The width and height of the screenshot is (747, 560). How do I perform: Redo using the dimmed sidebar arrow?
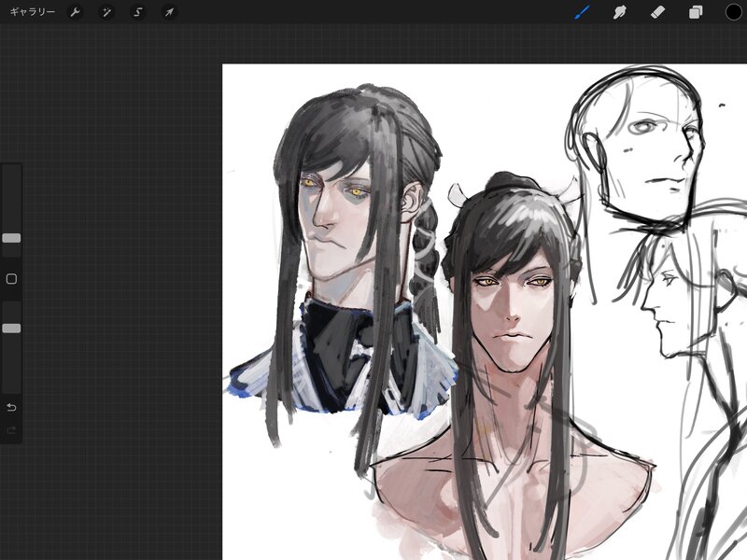[x=11, y=430]
